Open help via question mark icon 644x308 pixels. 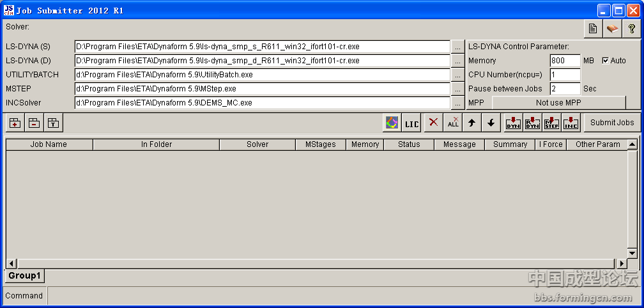pyautogui.click(x=631, y=29)
